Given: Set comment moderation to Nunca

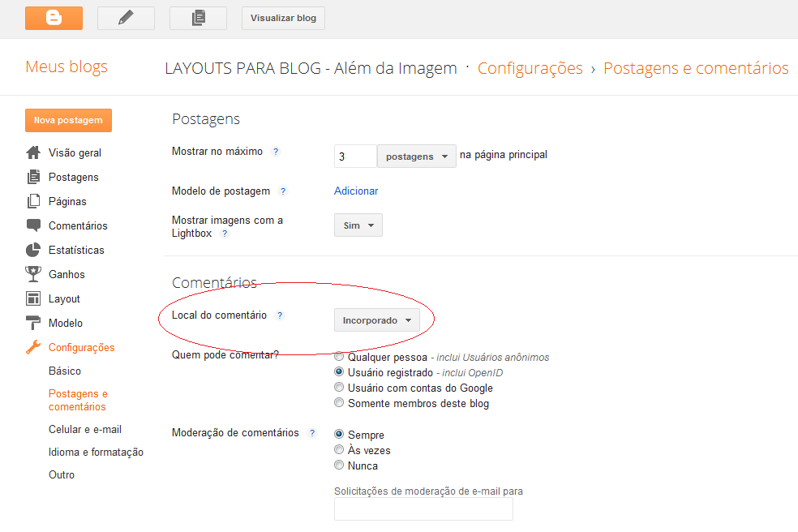Looking at the screenshot, I should (x=339, y=465).
